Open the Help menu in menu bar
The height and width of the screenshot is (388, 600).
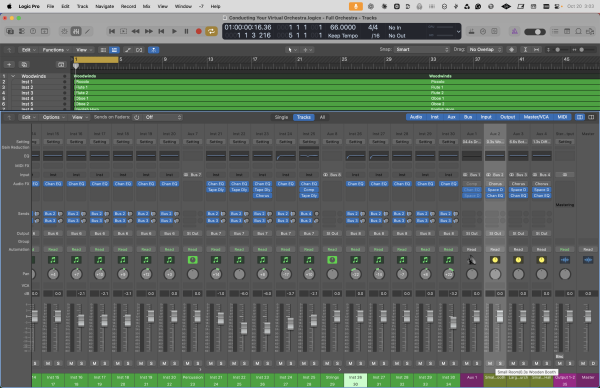click(x=215, y=6)
